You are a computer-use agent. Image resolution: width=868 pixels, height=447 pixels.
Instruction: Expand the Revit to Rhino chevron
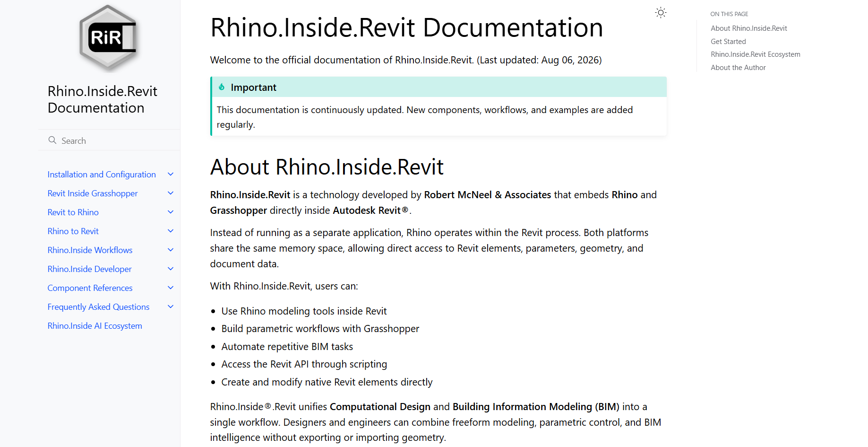tap(171, 212)
